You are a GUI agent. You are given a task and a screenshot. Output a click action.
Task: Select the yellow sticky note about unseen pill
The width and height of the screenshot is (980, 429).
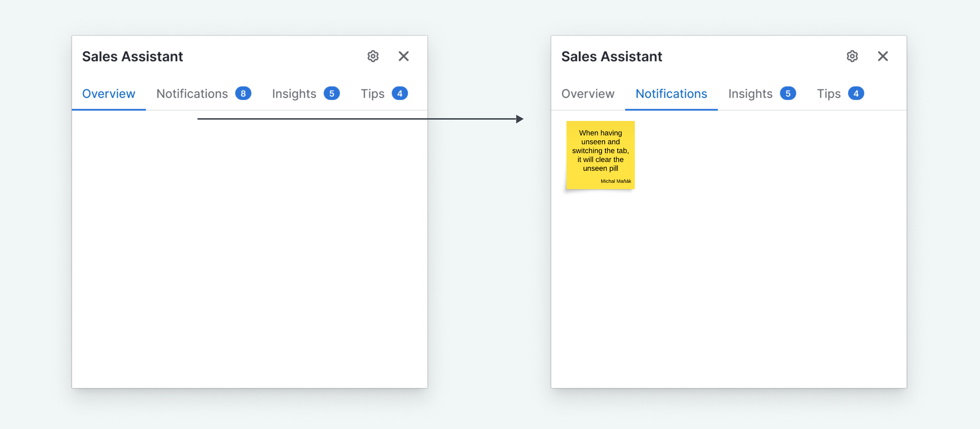point(600,155)
